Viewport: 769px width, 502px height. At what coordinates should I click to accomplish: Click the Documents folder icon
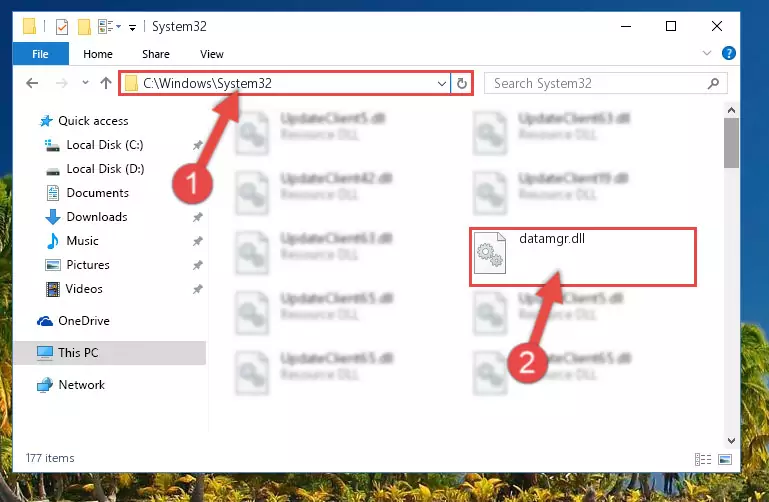pyautogui.click(x=52, y=193)
